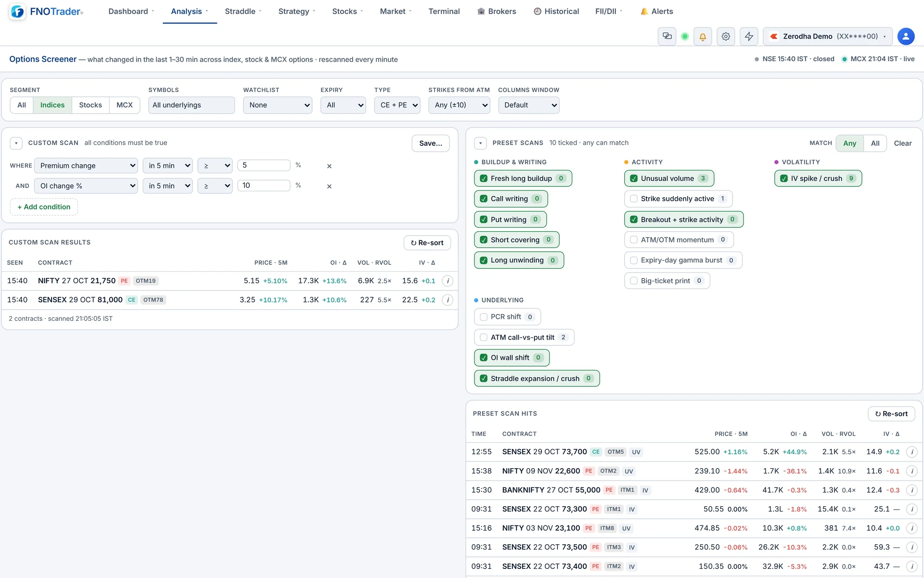
Task: Click the FNOTrader logo icon
Action: [x=17, y=12]
